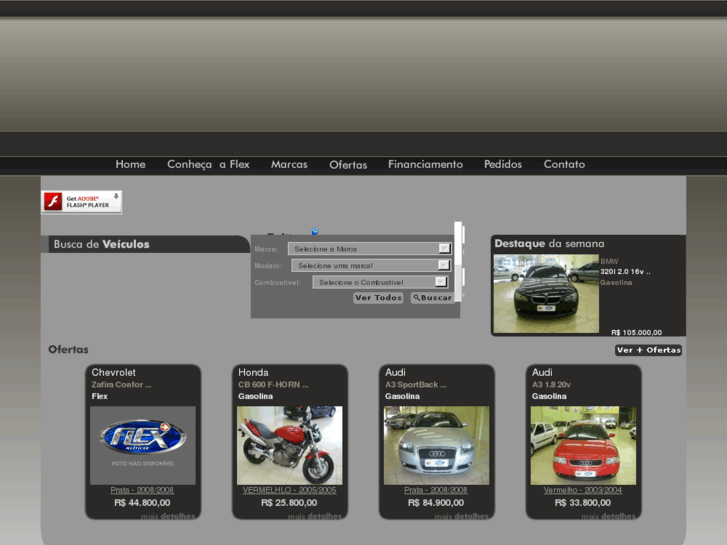Open mais detalhes on the Honda card
The image size is (727, 545).
[315, 516]
